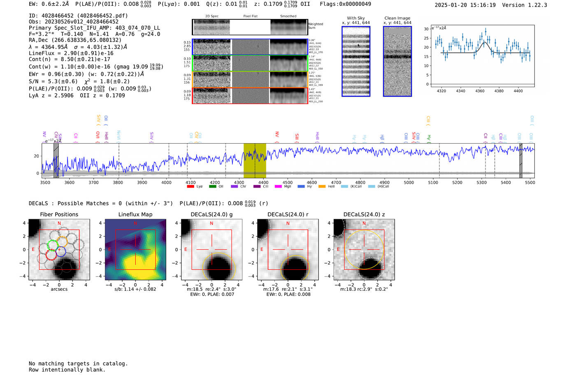Click the emission line Gaussian fit plot
The width and height of the screenshot is (576, 392).
pyautogui.click(x=482, y=56)
